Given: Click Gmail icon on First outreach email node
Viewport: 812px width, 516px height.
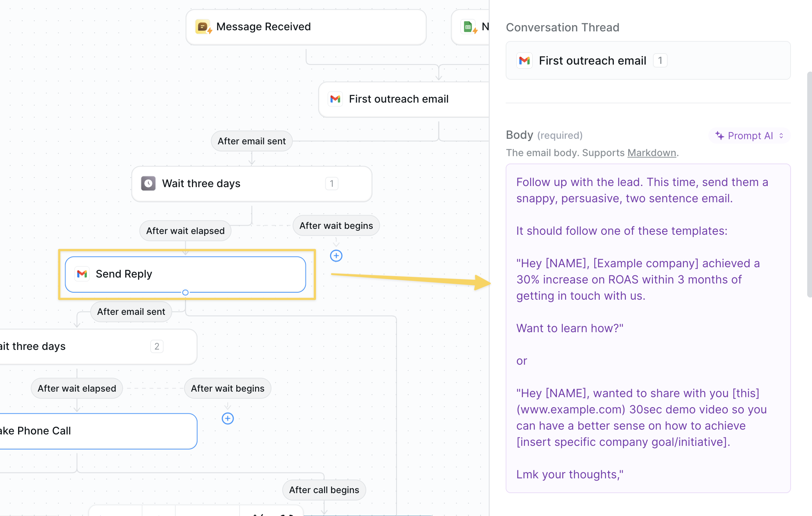Looking at the screenshot, I should [x=335, y=99].
